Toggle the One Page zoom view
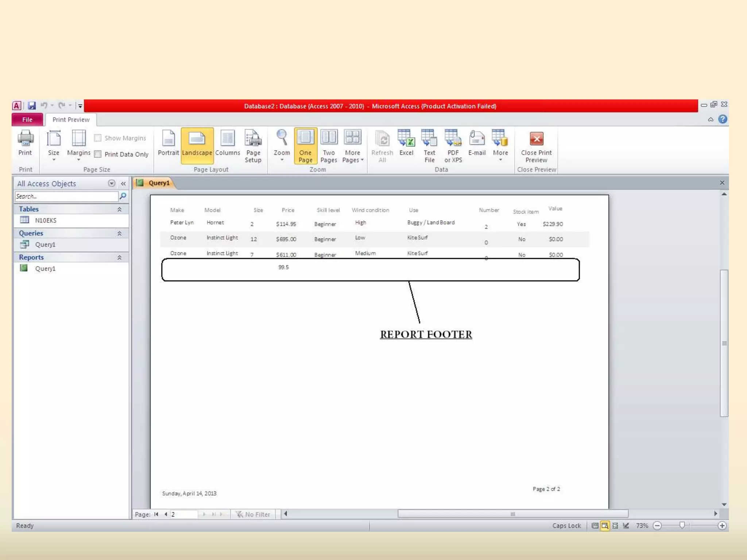The height and width of the screenshot is (560, 747). tap(305, 146)
